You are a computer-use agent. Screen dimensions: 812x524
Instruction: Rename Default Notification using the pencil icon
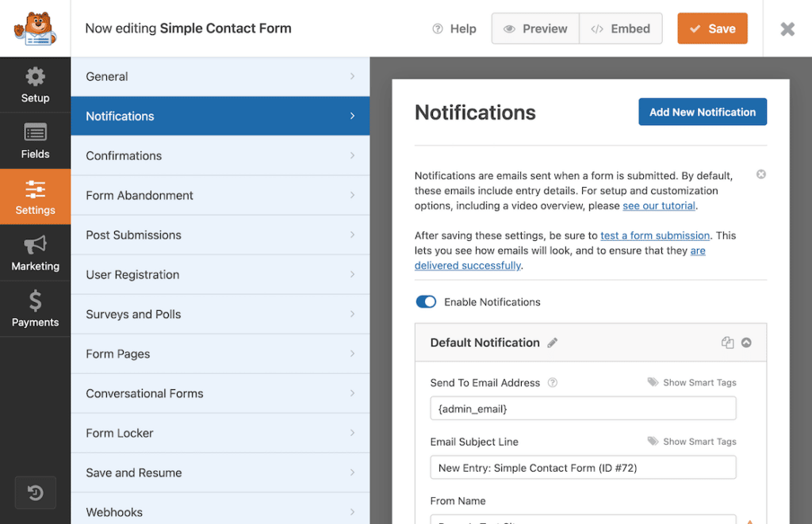point(553,342)
